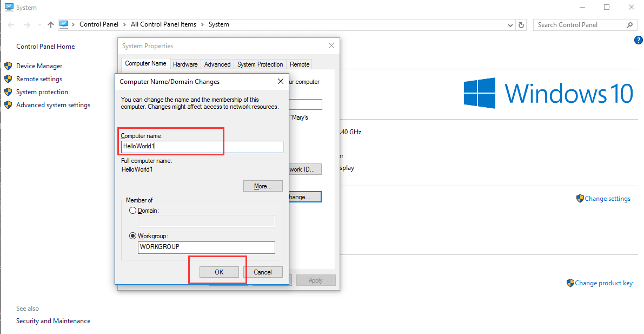This screenshot has height=334, width=644.
Task: Click All Control Panel Items breadcrumb
Action: [x=163, y=24]
